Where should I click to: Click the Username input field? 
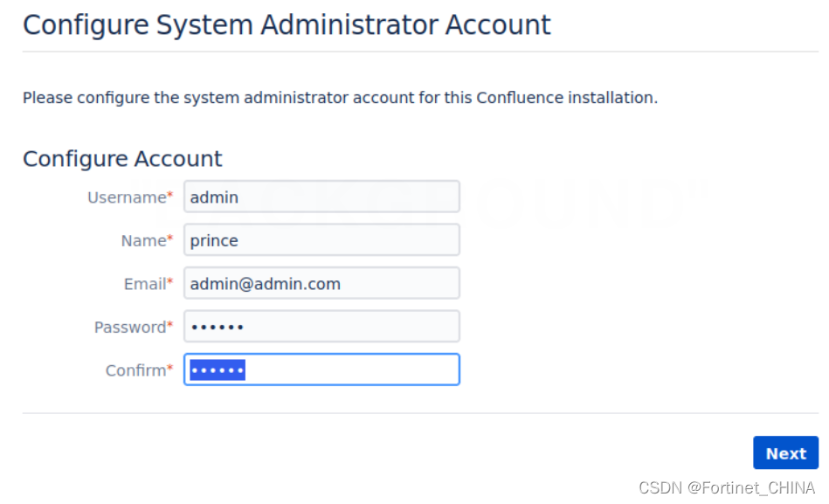point(321,197)
